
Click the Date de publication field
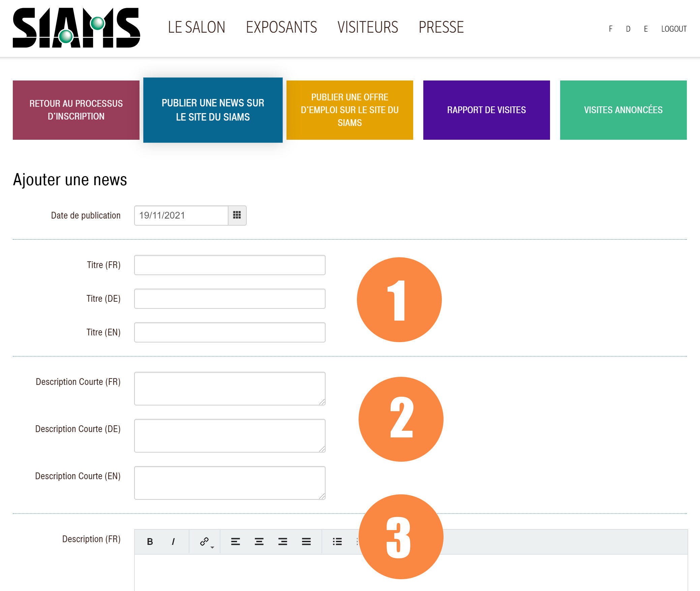coord(181,215)
